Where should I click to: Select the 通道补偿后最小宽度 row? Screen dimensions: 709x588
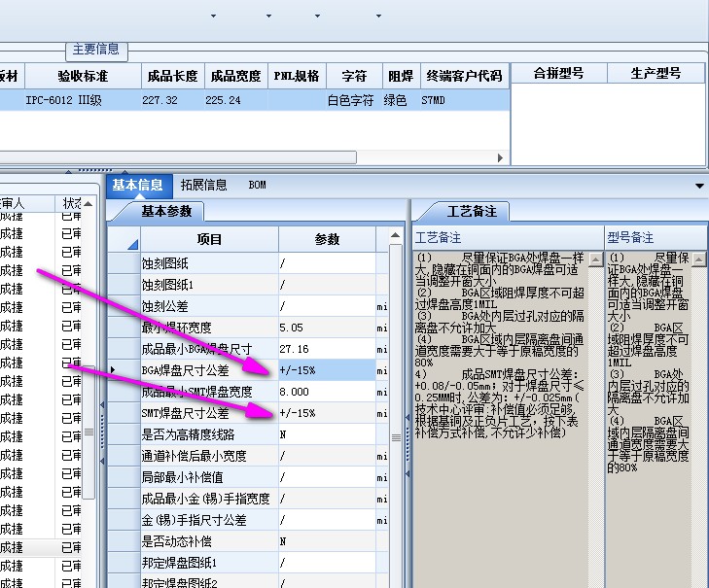click(248, 456)
